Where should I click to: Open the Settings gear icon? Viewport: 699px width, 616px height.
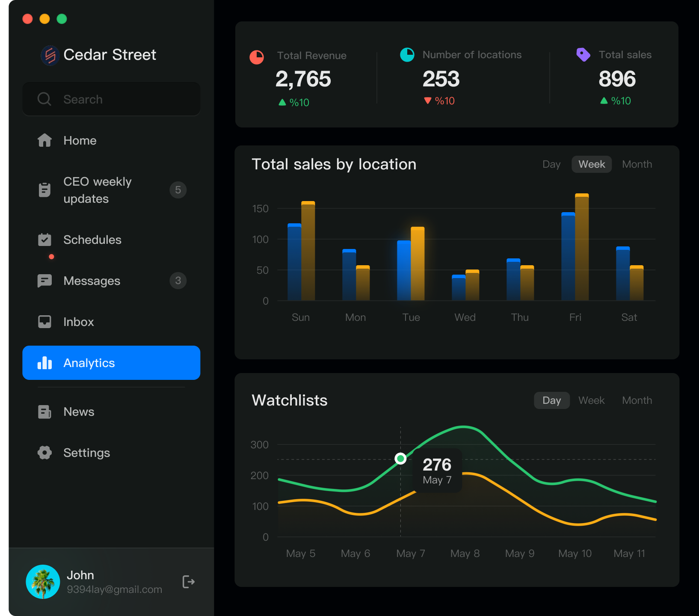pyautogui.click(x=44, y=453)
